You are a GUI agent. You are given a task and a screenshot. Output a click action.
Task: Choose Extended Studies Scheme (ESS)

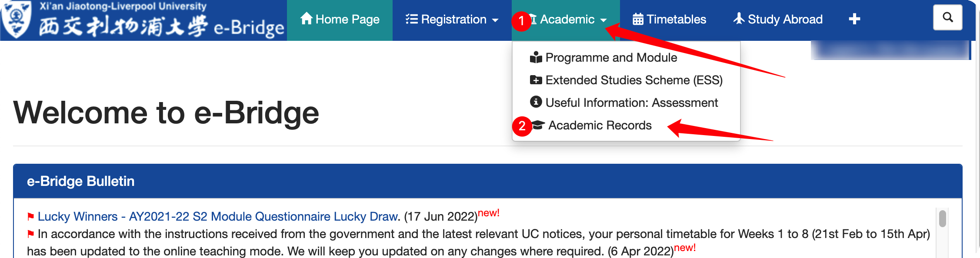click(x=626, y=80)
